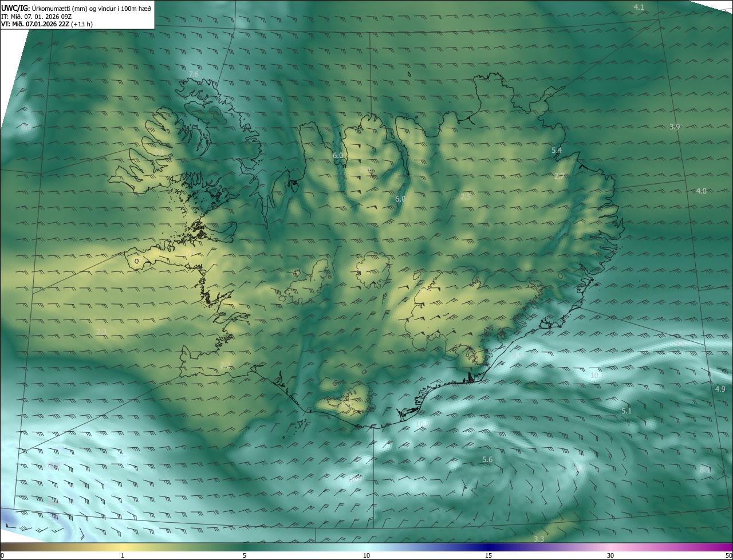The width and height of the screenshot is (733, 560).
Task: Click the 10 tick on the colour scale
Action: pyautogui.click(x=366, y=555)
